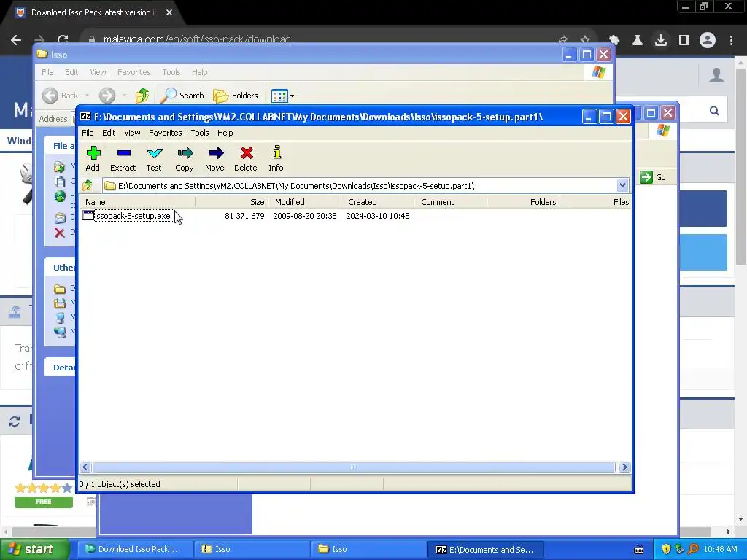Reload the Malavida page in Chrome
This screenshot has height=560, width=747.
coord(63,40)
